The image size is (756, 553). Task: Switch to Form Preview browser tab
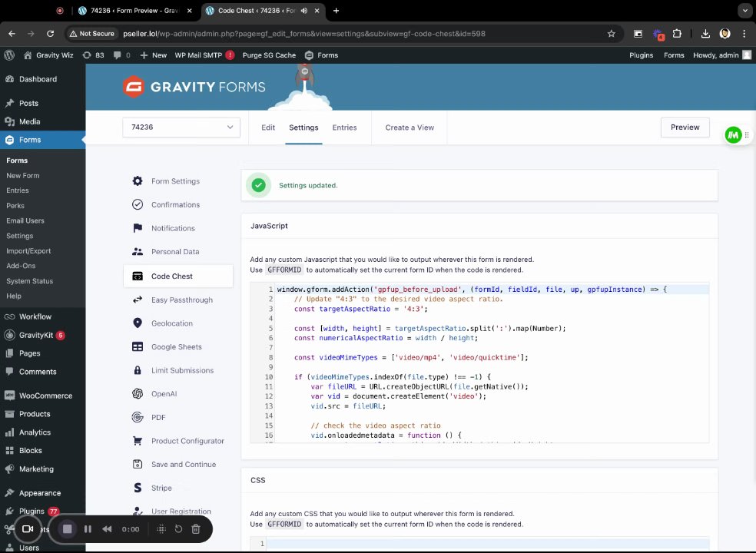[x=135, y=11]
